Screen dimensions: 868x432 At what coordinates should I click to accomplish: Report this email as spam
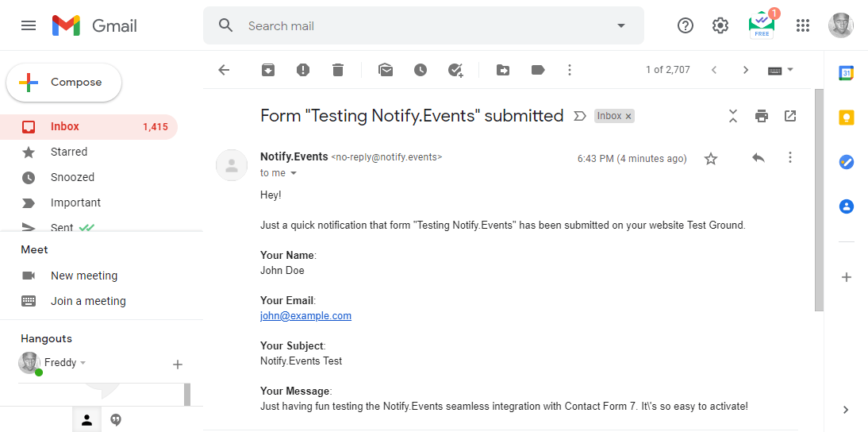coord(303,70)
